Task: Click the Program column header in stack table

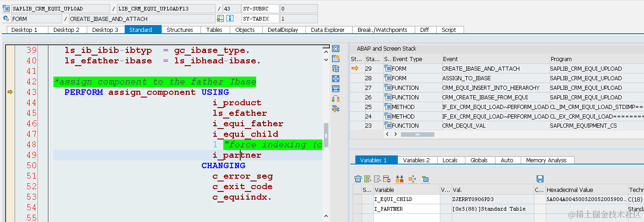Action: tap(596, 59)
